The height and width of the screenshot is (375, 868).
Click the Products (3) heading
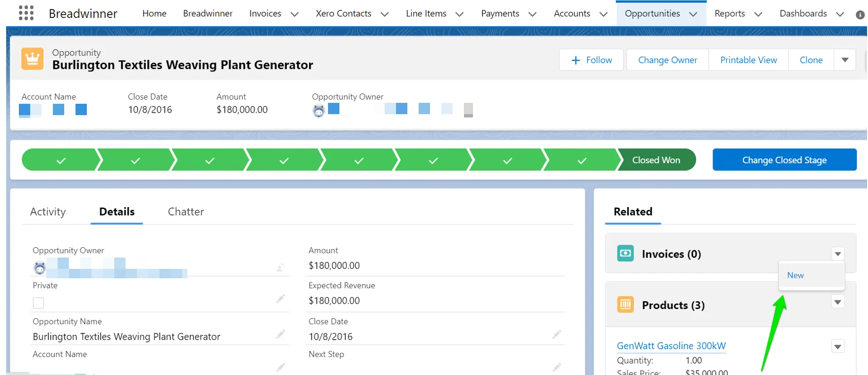(x=673, y=305)
